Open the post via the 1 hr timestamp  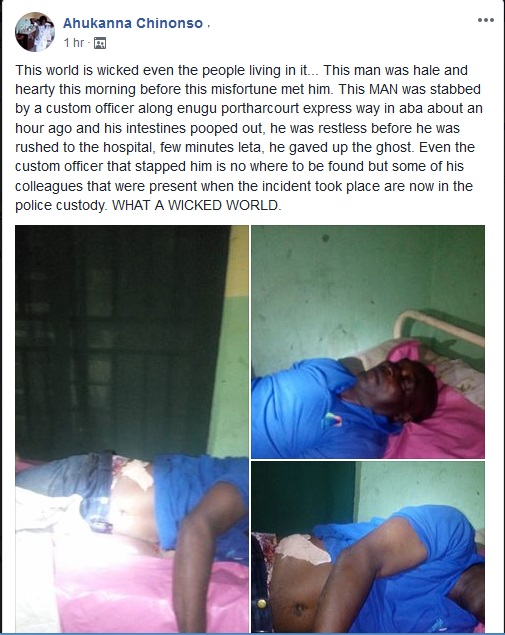point(74,43)
